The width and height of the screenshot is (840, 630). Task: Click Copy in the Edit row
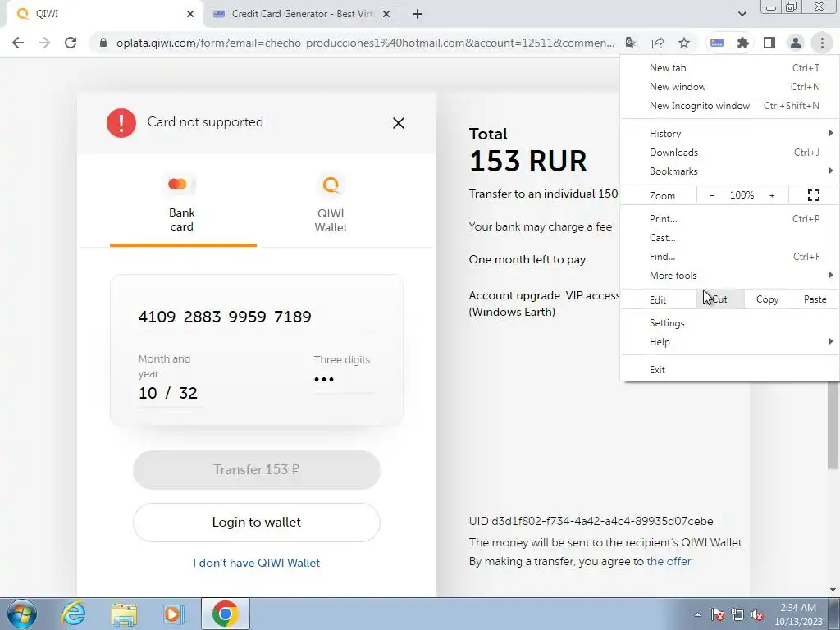(x=767, y=299)
